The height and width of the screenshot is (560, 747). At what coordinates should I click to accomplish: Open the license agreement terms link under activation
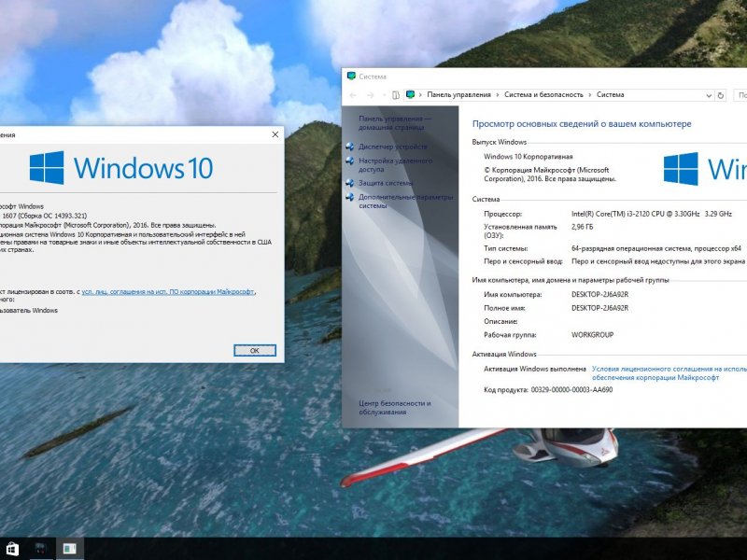669,372
